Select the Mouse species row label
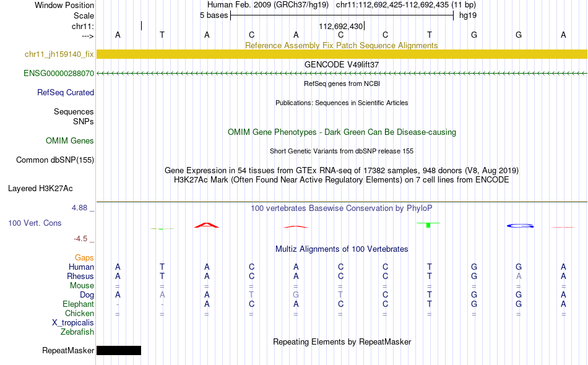The image size is (588, 365). [82, 286]
